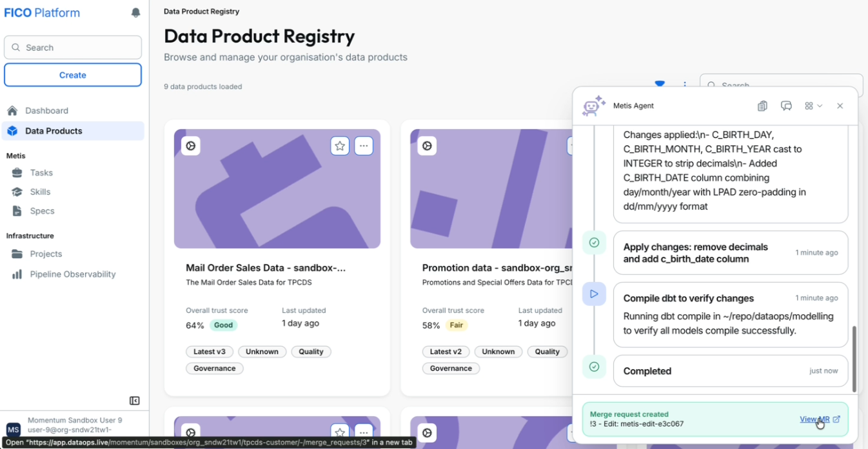Screen dimensions: 868x449
Task: Open Compile dbt to verify changes card
Action: 731,315
